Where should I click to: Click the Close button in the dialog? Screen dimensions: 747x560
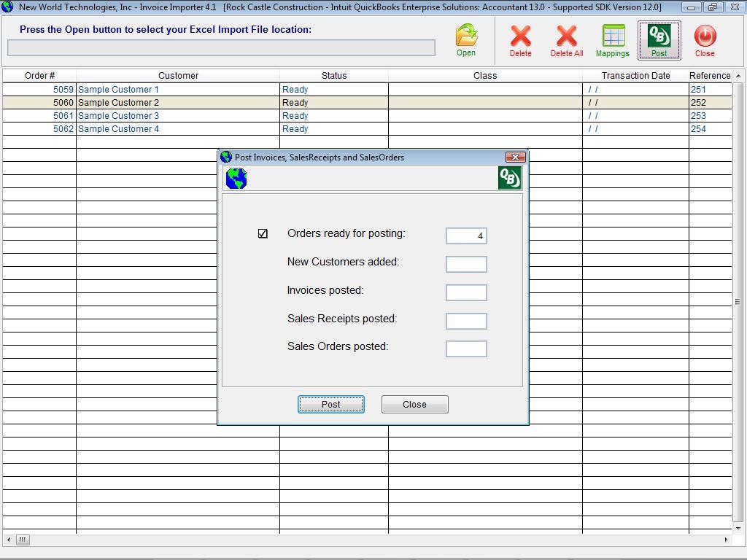click(414, 404)
